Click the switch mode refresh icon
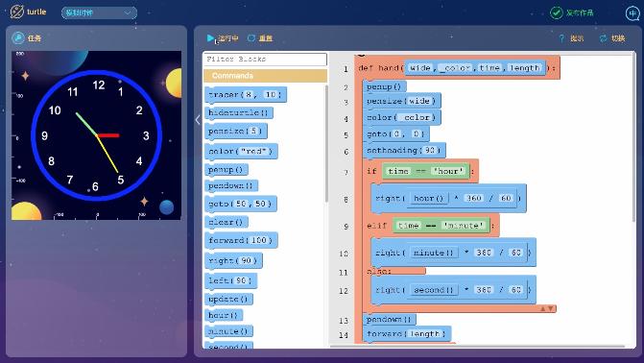Screen dimensions: 644x363 click(x=603, y=38)
